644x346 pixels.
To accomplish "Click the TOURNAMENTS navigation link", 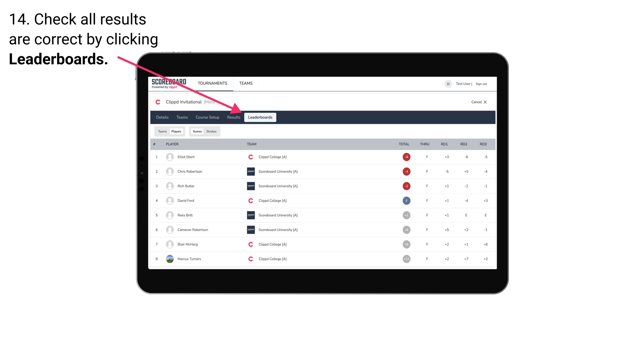I will pos(213,83).
